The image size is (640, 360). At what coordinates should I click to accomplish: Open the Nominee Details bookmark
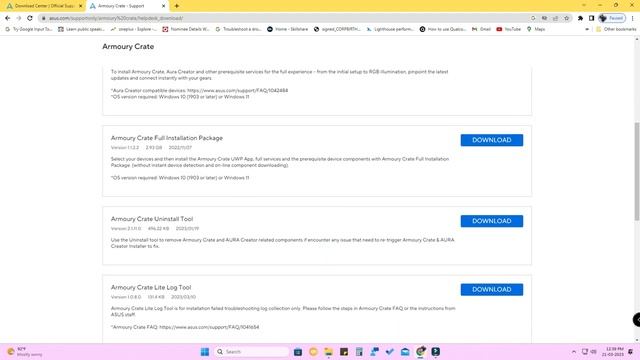coord(186,29)
